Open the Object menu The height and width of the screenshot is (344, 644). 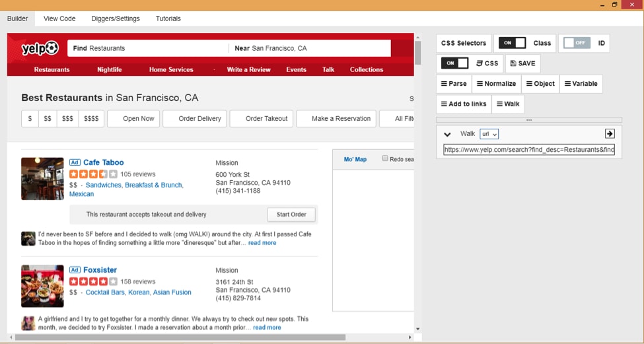[540, 84]
